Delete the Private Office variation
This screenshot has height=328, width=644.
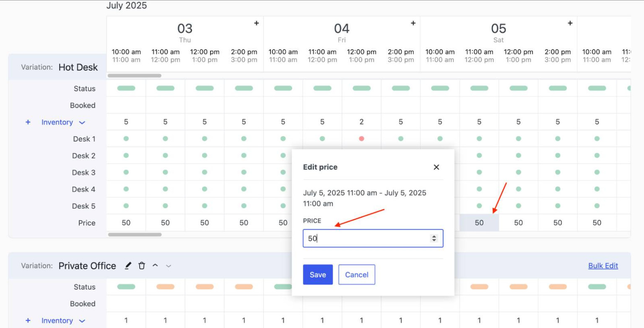coord(142,266)
